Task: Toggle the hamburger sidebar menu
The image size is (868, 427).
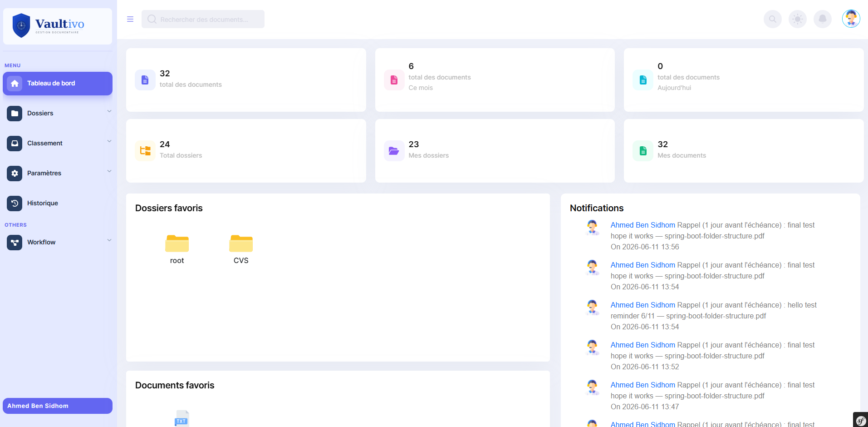Action: click(x=130, y=19)
